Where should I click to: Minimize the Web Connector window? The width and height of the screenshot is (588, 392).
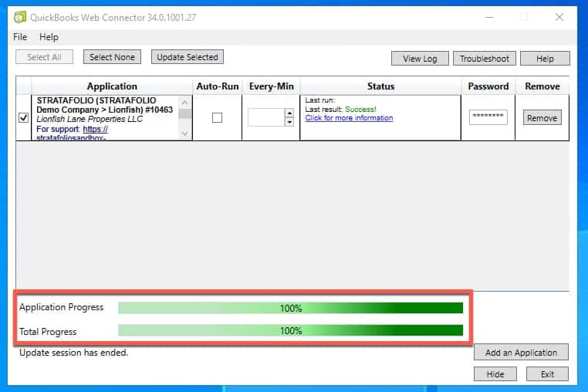pos(489,17)
